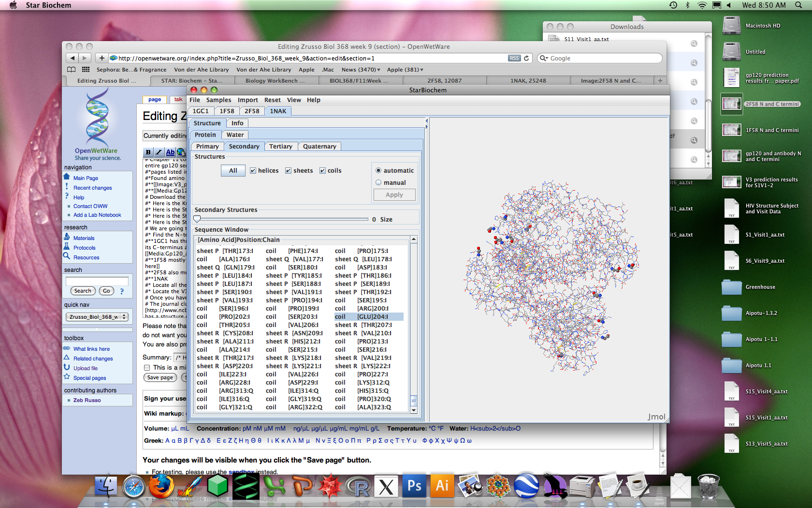Open the Samples menu in StarBiochem
This screenshot has height=508, width=812.
(218, 100)
